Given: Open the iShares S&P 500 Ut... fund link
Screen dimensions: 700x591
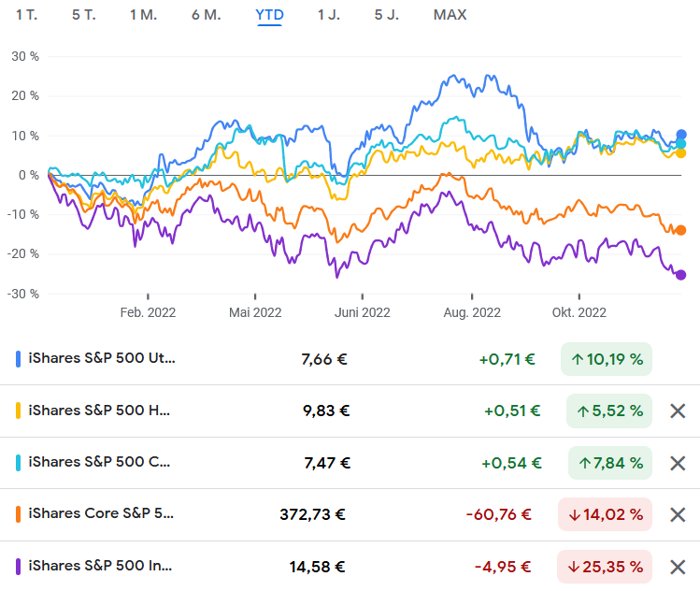Looking at the screenshot, I should pyautogui.click(x=102, y=358).
